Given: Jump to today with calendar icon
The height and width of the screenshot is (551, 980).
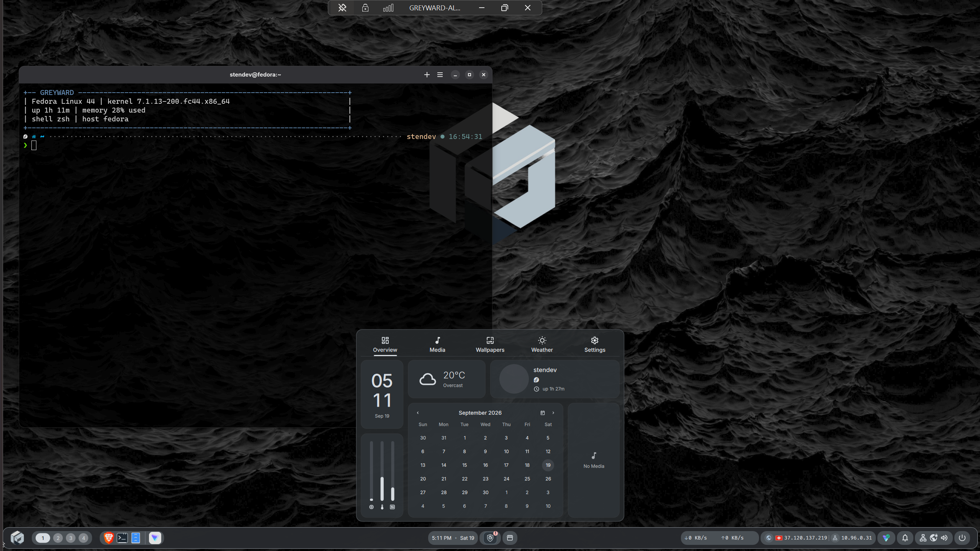Looking at the screenshot, I should pos(542,413).
